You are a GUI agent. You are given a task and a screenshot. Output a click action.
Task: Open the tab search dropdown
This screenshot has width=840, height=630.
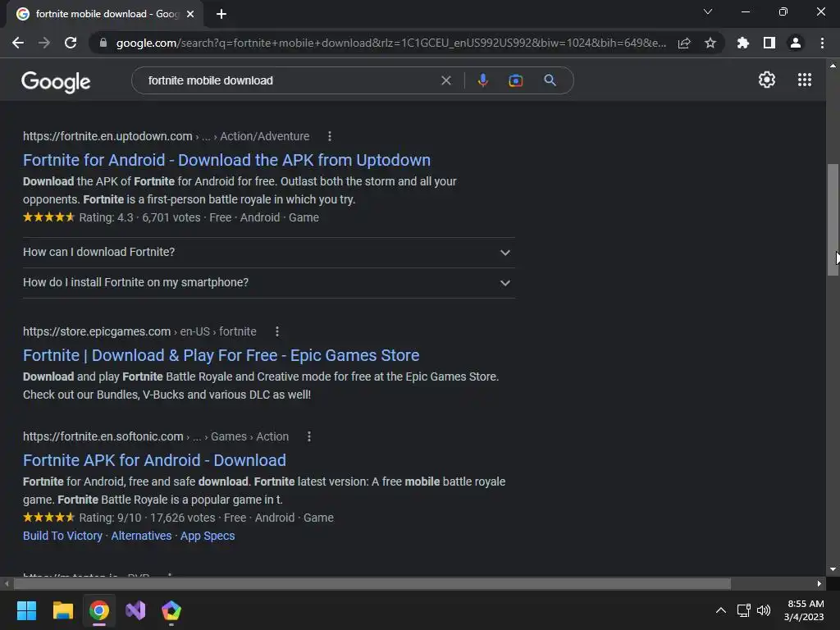point(708,11)
